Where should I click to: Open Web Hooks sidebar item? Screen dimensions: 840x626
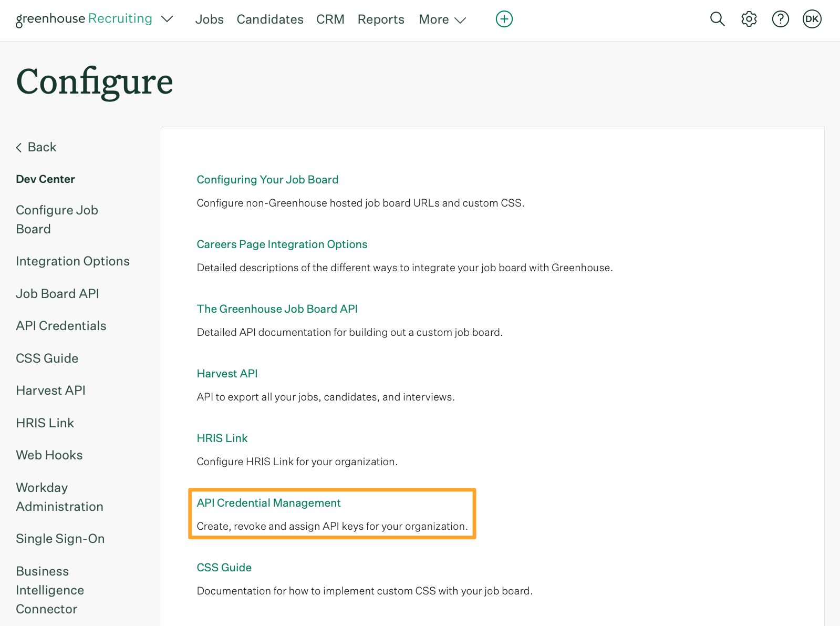pos(49,455)
